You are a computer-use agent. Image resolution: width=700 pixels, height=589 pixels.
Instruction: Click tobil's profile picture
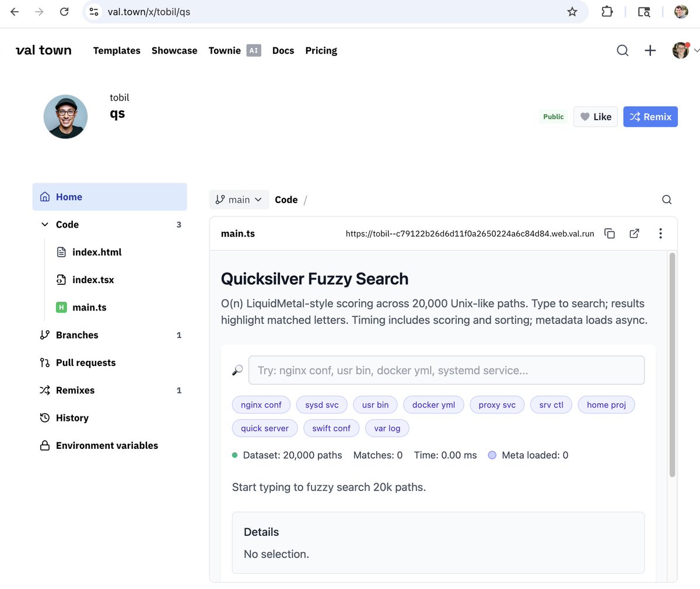pyautogui.click(x=65, y=117)
